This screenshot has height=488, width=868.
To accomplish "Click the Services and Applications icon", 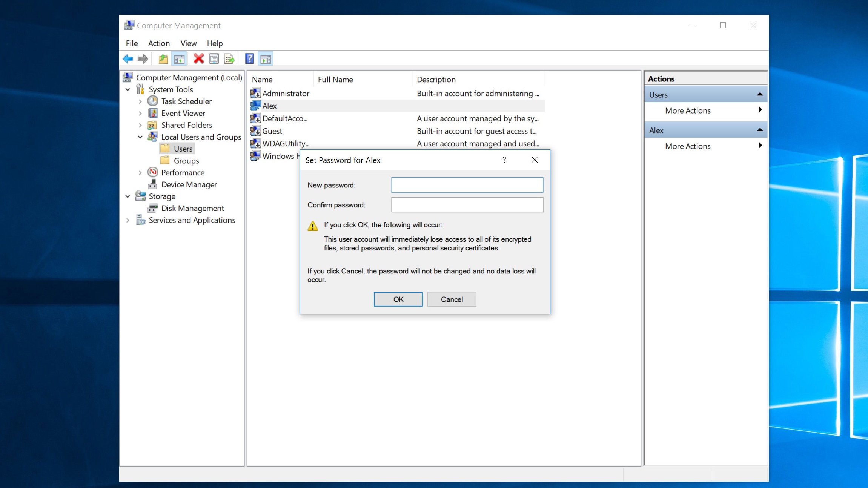I will (140, 220).
